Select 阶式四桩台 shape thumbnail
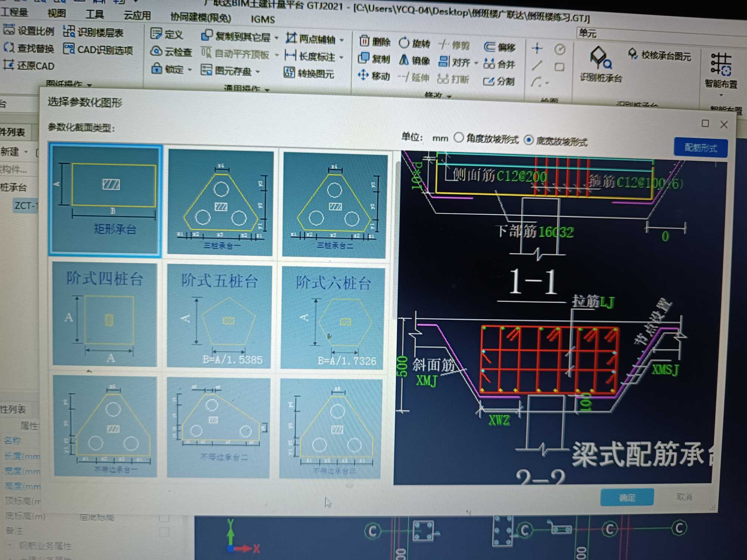 tap(105, 314)
